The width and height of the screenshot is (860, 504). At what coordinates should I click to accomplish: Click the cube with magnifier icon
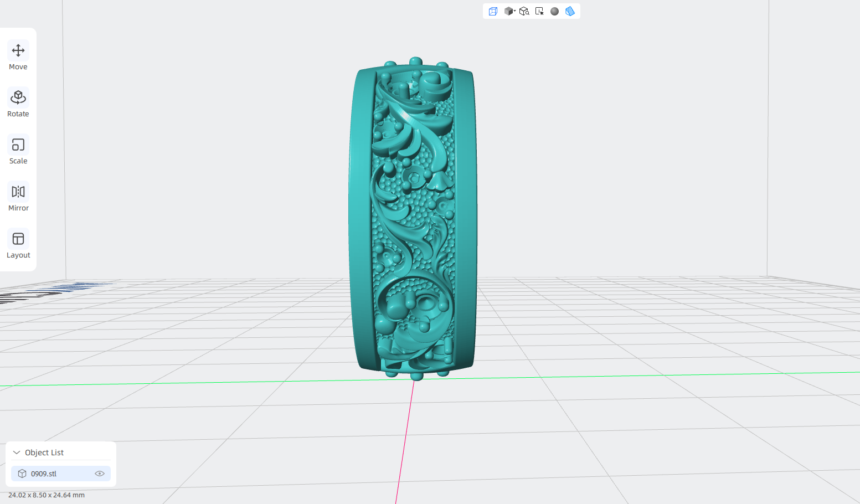click(x=524, y=11)
